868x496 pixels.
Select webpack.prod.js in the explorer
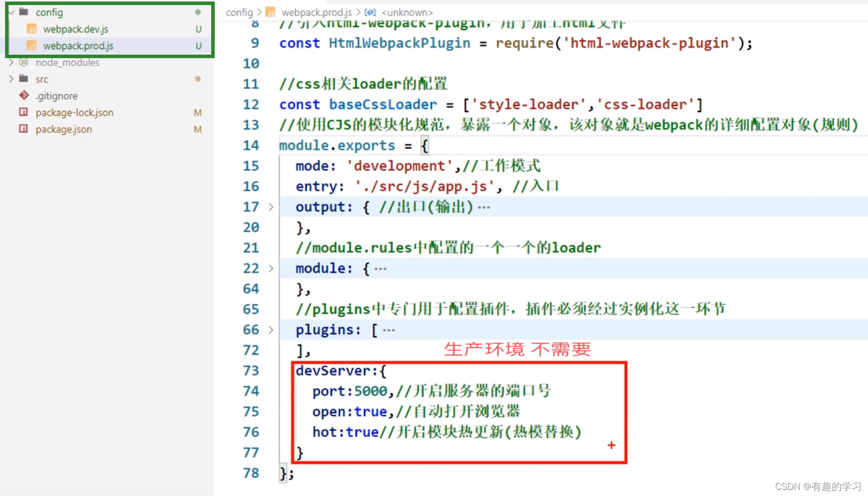click(78, 46)
